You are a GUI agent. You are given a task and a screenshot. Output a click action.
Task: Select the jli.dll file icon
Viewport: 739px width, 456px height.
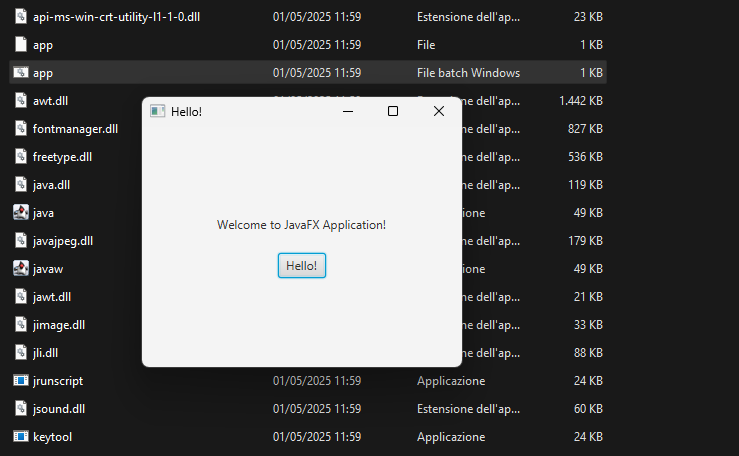click(x=21, y=353)
